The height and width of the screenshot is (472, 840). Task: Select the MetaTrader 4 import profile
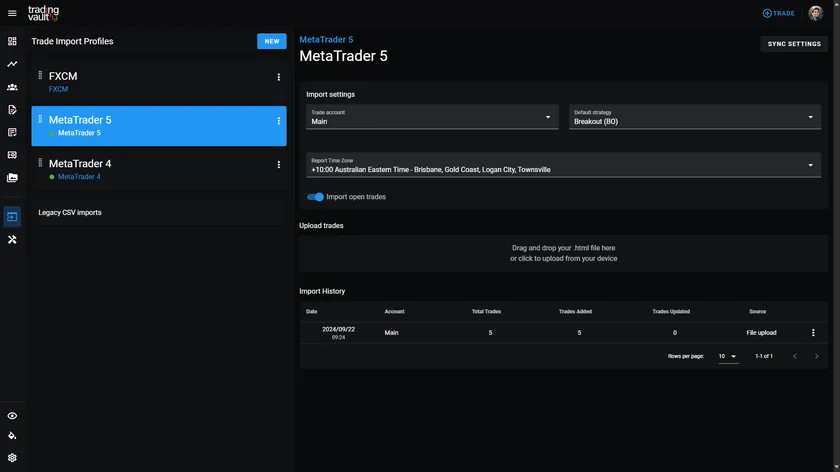(159, 169)
